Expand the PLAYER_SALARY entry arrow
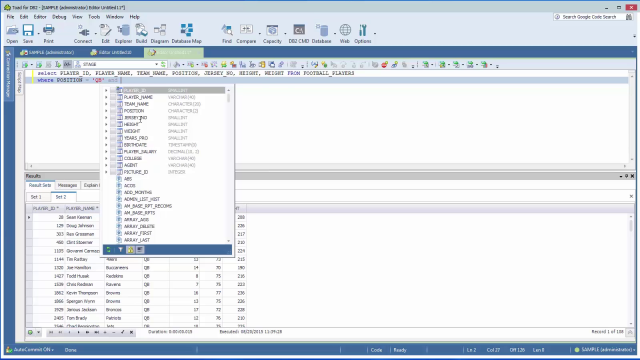This screenshot has height=360, width=640. 106,152
